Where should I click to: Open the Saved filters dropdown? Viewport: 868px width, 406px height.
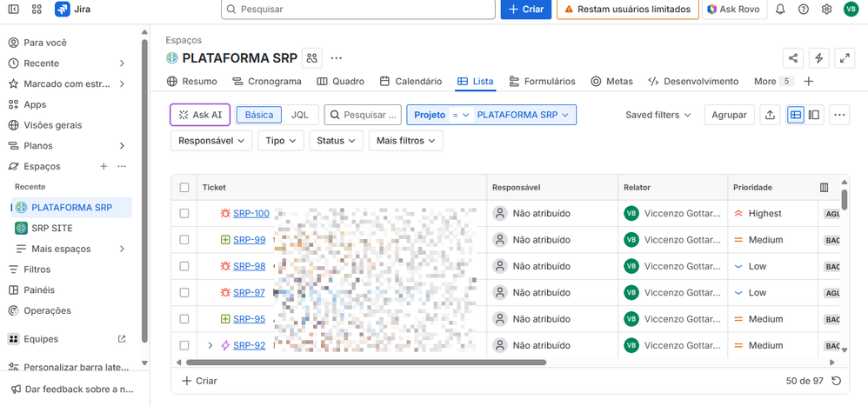[x=658, y=115]
